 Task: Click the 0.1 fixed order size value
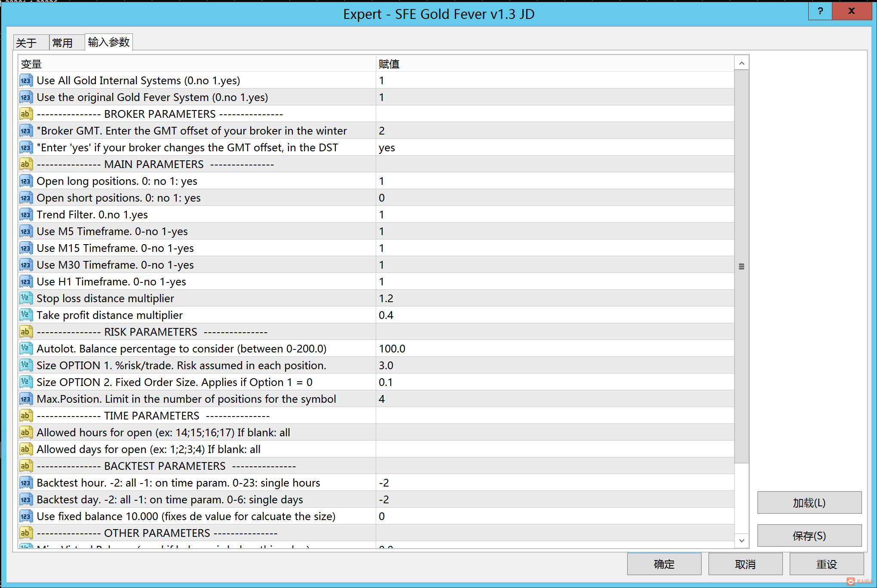pyautogui.click(x=555, y=382)
